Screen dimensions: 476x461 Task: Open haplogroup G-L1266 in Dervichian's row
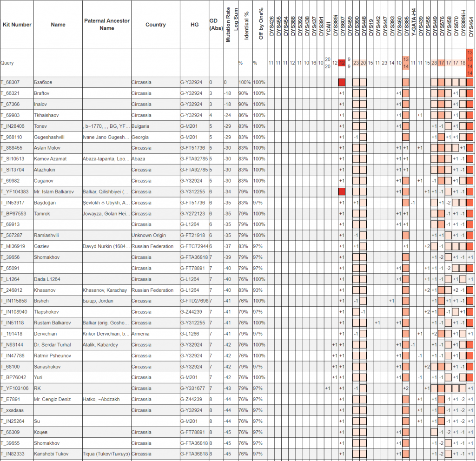(191, 334)
